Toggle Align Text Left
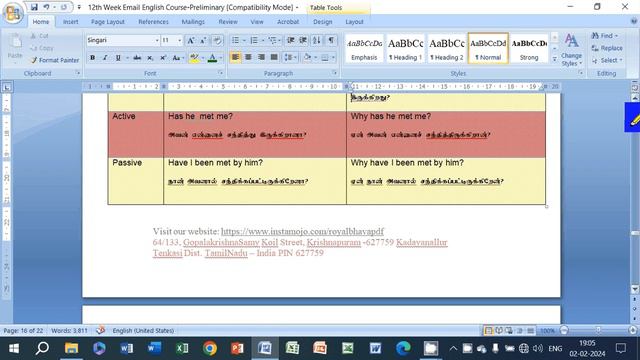 [x=236, y=58]
